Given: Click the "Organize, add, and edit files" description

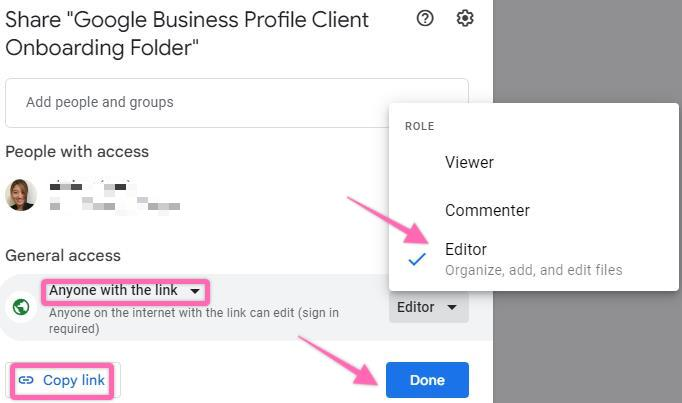Looking at the screenshot, I should tap(533, 270).
